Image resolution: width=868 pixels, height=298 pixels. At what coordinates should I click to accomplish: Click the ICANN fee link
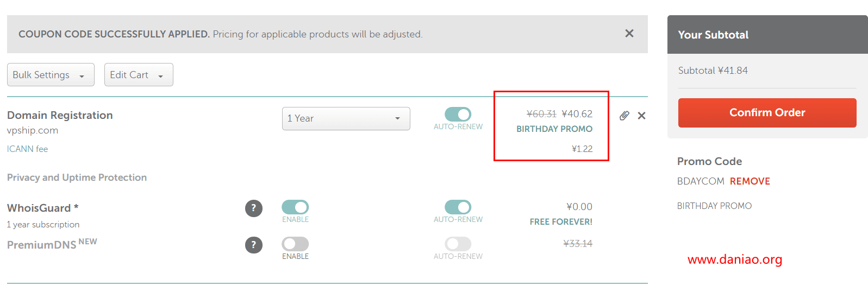pos(28,149)
